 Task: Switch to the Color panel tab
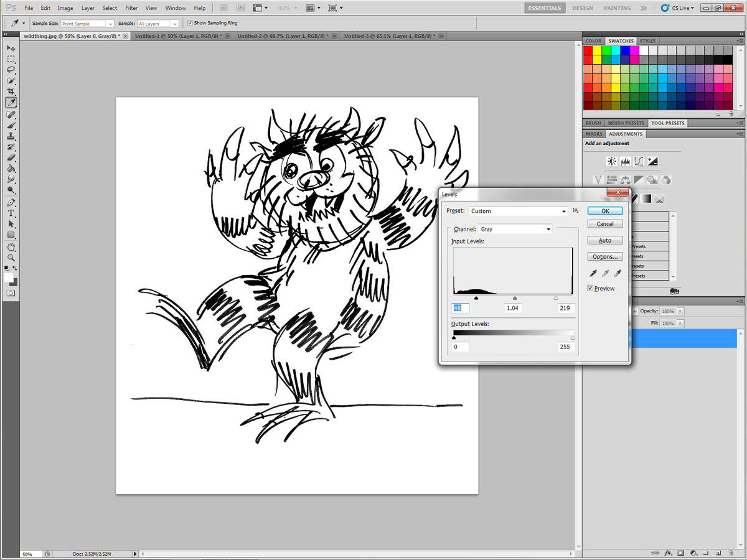(593, 41)
